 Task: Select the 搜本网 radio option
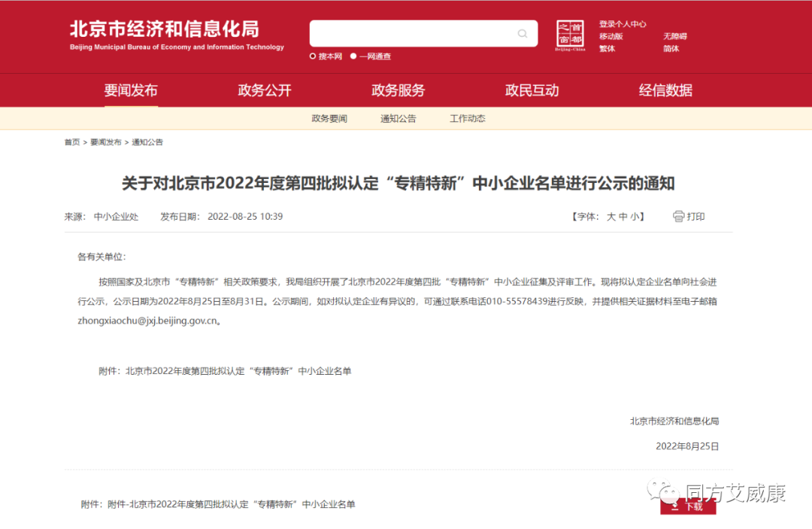[x=313, y=56]
